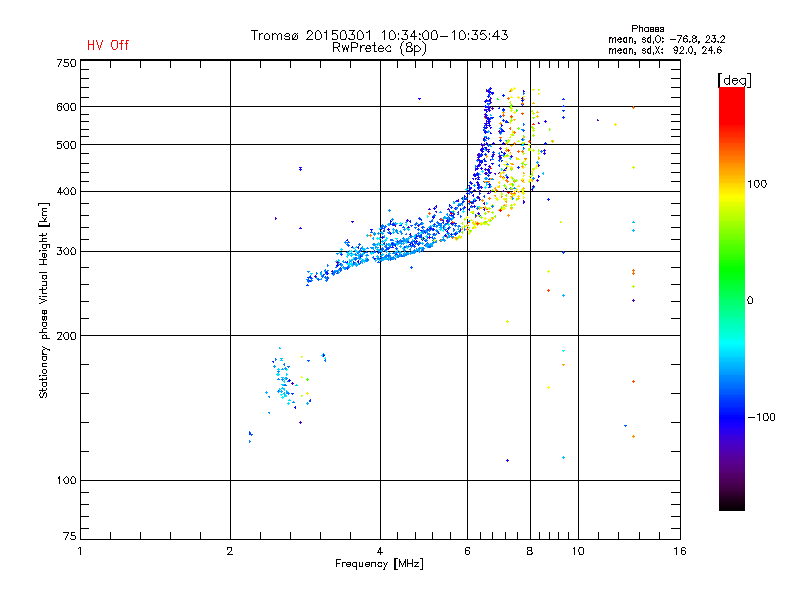This screenshot has width=800, height=600.
Task: Select the Tromsø date-time plot title
Action: pos(379,35)
